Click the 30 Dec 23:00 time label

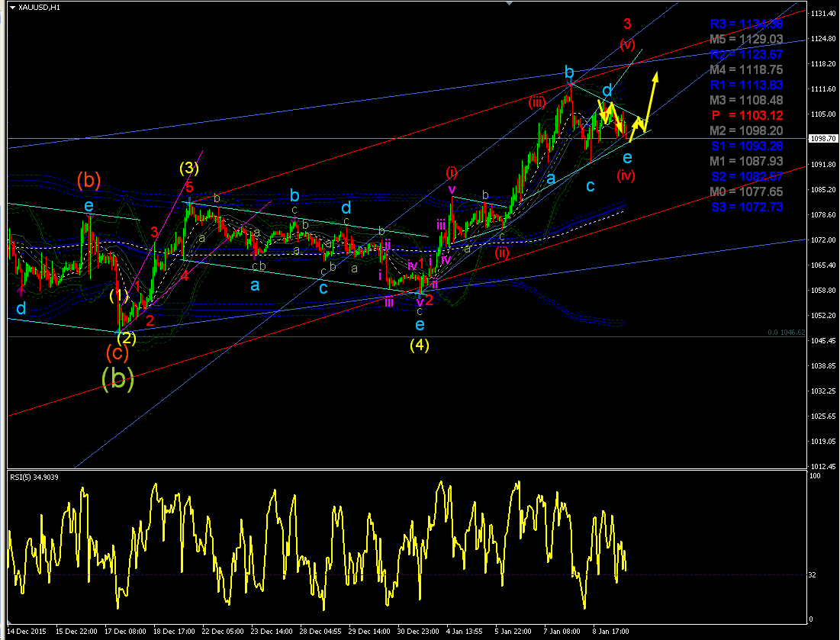point(418,631)
